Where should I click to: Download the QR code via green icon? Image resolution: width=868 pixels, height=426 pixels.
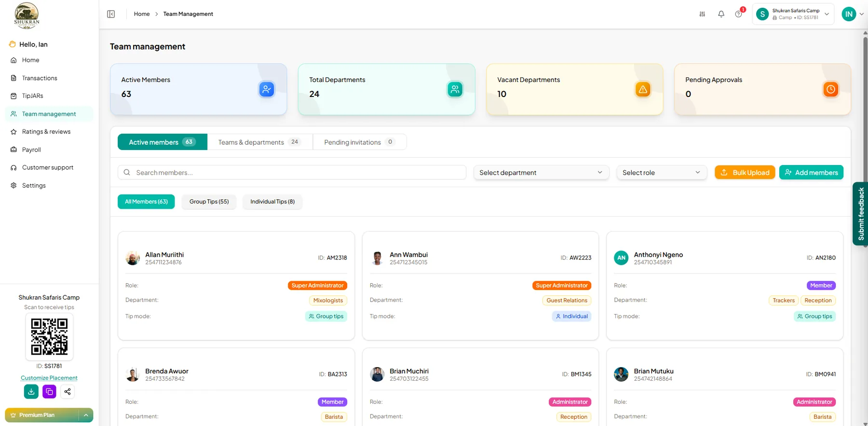point(31,391)
